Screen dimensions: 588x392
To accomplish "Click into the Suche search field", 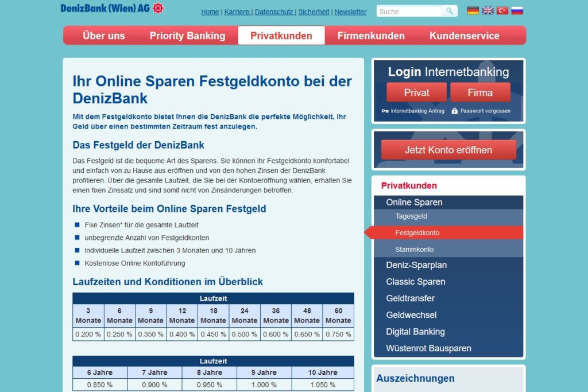I will 408,10.
